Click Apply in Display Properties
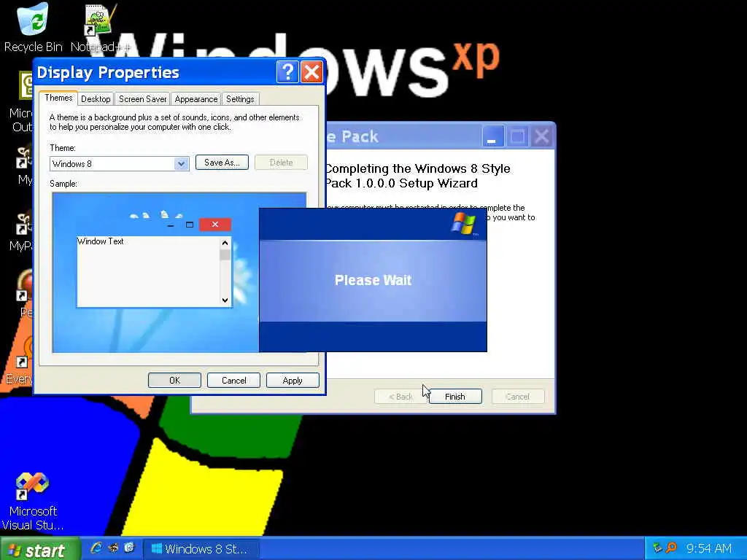The width and height of the screenshot is (747, 560). tap(293, 381)
